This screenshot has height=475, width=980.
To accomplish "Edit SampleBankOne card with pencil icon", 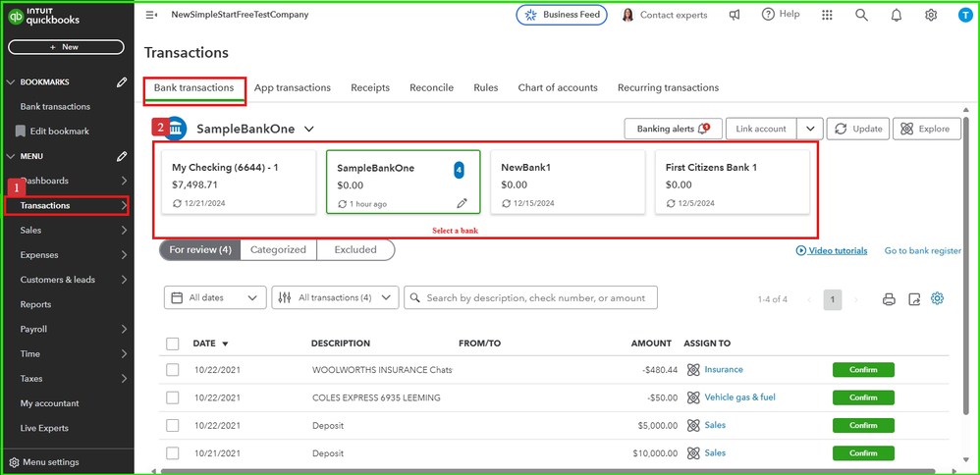I will (463, 203).
